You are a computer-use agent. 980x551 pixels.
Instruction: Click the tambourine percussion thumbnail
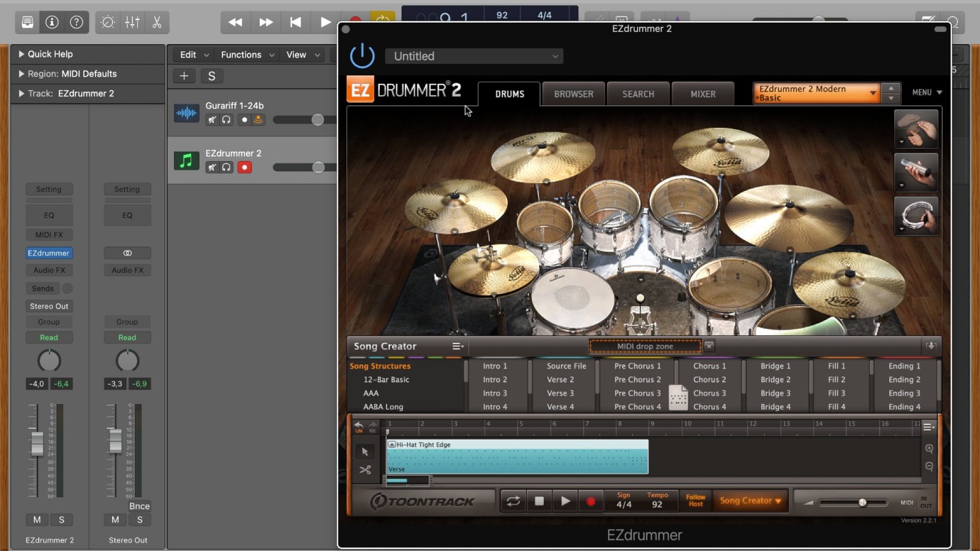click(916, 216)
